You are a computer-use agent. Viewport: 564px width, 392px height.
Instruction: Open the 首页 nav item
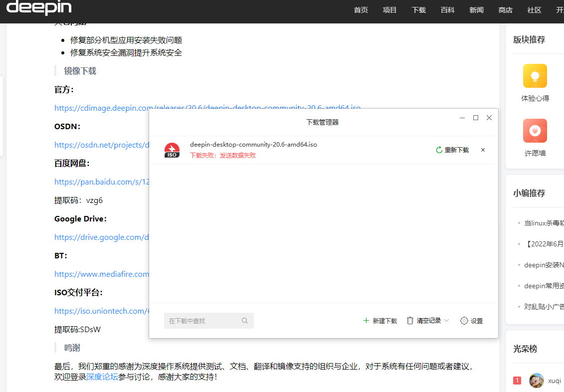click(x=361, y=10)
